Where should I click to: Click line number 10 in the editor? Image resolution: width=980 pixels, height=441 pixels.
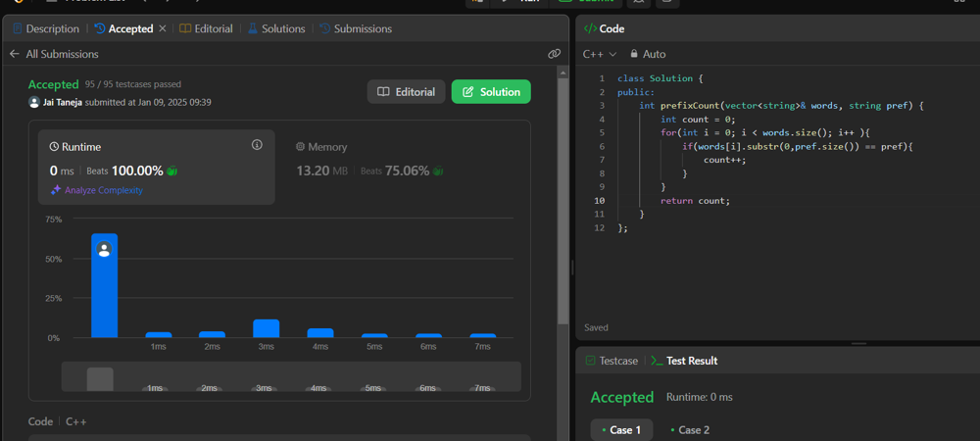600,201
